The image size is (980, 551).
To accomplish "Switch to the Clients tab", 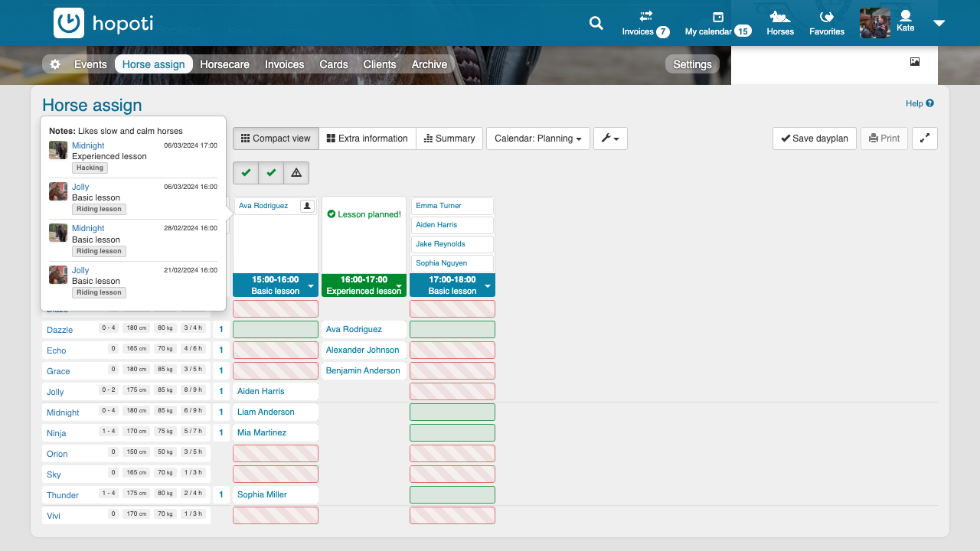I will point(380,64).
